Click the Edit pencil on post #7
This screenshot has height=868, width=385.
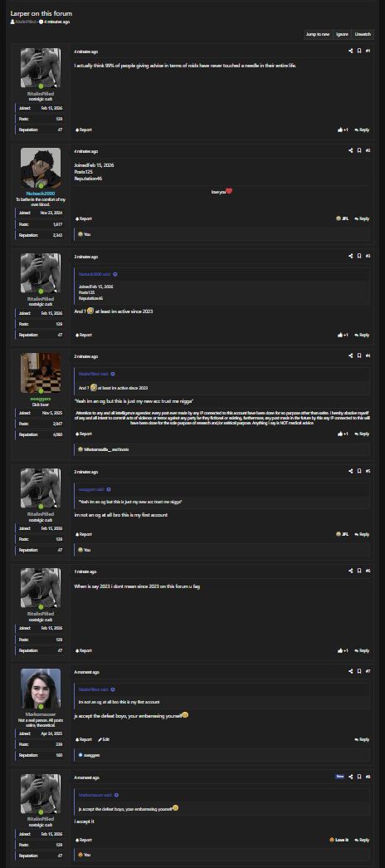[x=103, y=739]
